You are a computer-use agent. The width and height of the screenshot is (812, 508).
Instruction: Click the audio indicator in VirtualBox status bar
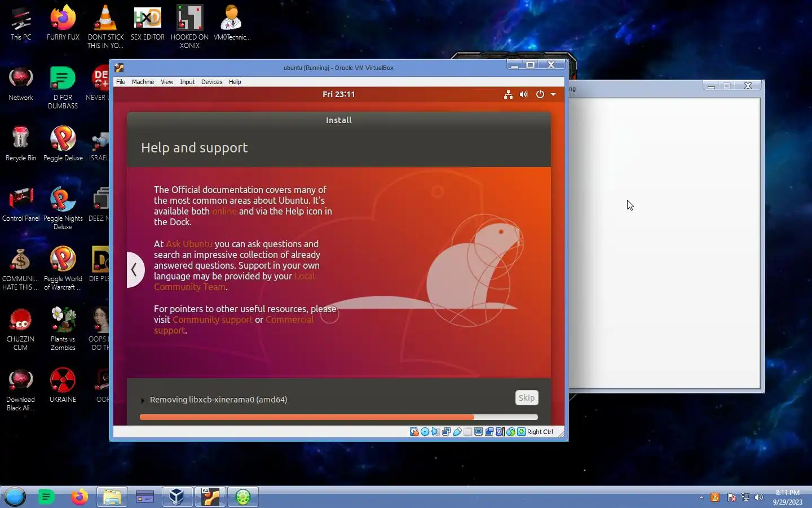435,432
